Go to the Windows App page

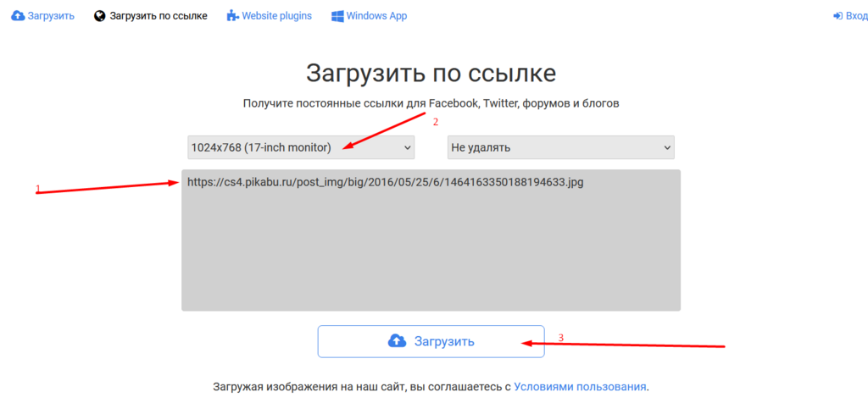tap(376, 16)
